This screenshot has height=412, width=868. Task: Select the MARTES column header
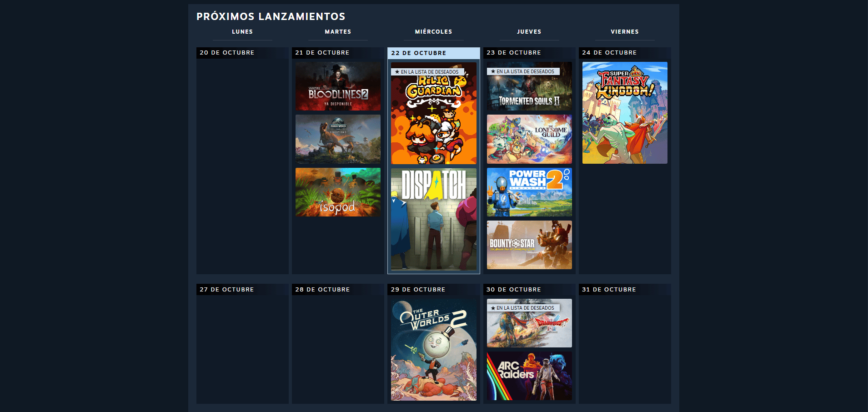(x=338, y=32)
